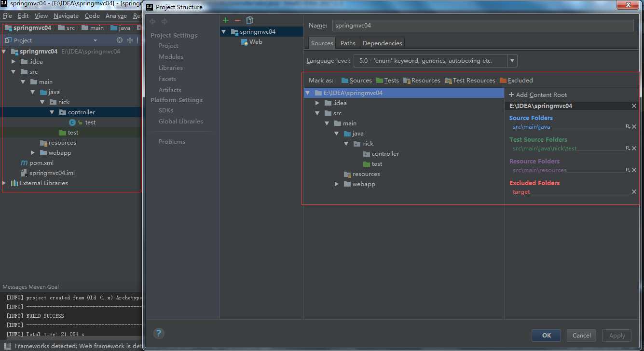The width and height of the screenshot is (644, 351).
Task: Switch to the Paths tab
Action: 348,43
